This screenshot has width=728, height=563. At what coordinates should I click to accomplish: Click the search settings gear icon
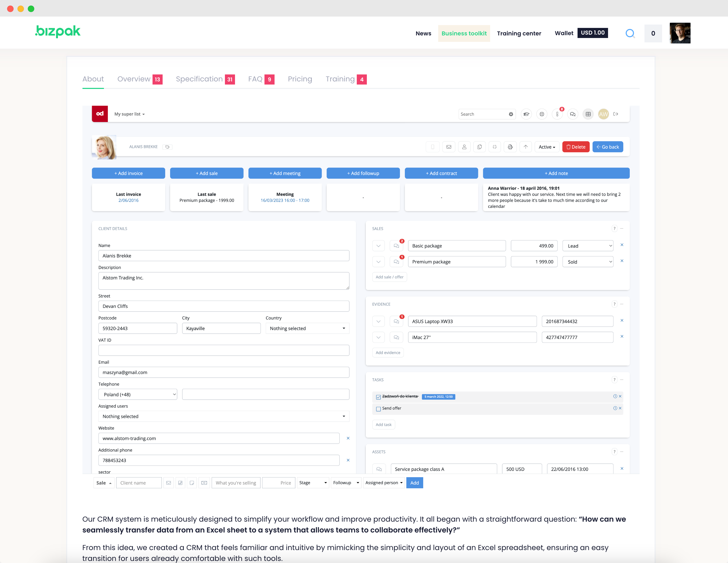tap(511, 114)
